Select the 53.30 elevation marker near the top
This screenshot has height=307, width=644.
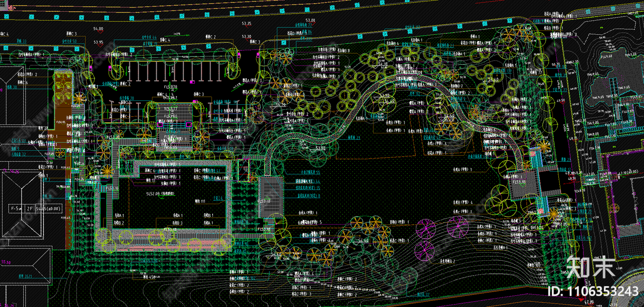click(x=246, y=37)
